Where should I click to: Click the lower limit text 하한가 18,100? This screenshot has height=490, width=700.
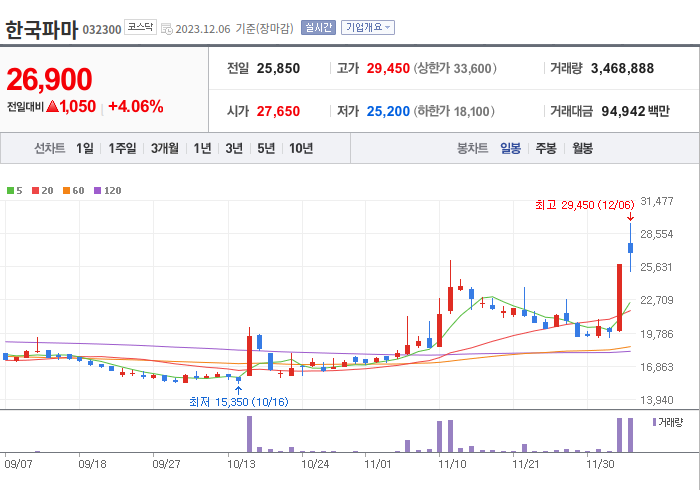tap(454, 111)
